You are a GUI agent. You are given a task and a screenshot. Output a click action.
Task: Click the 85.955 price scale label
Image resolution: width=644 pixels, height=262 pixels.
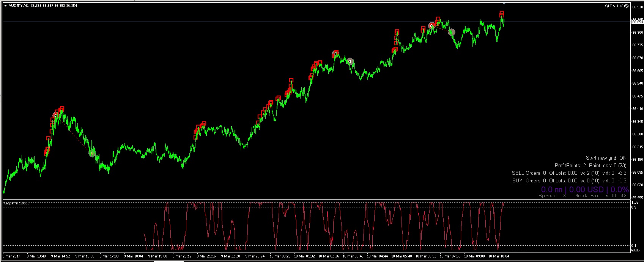(637, 198)
